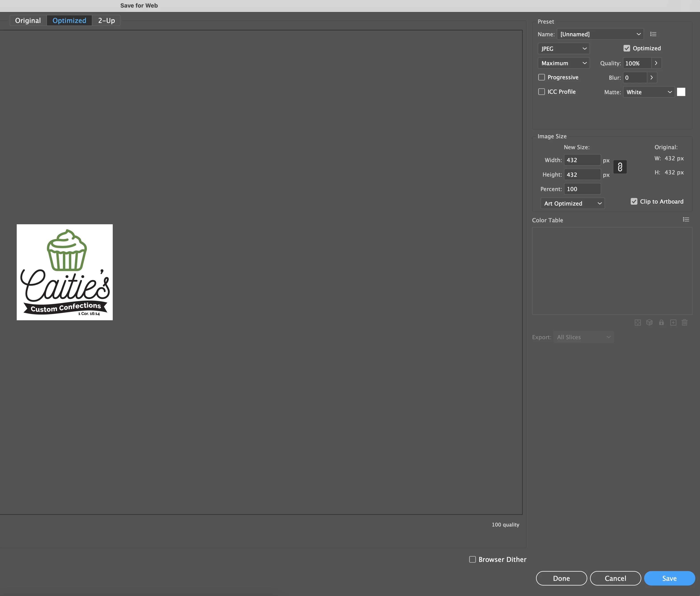The image size is (700, 596).
Task: Click the Percent input field
Action: [582, 189]
